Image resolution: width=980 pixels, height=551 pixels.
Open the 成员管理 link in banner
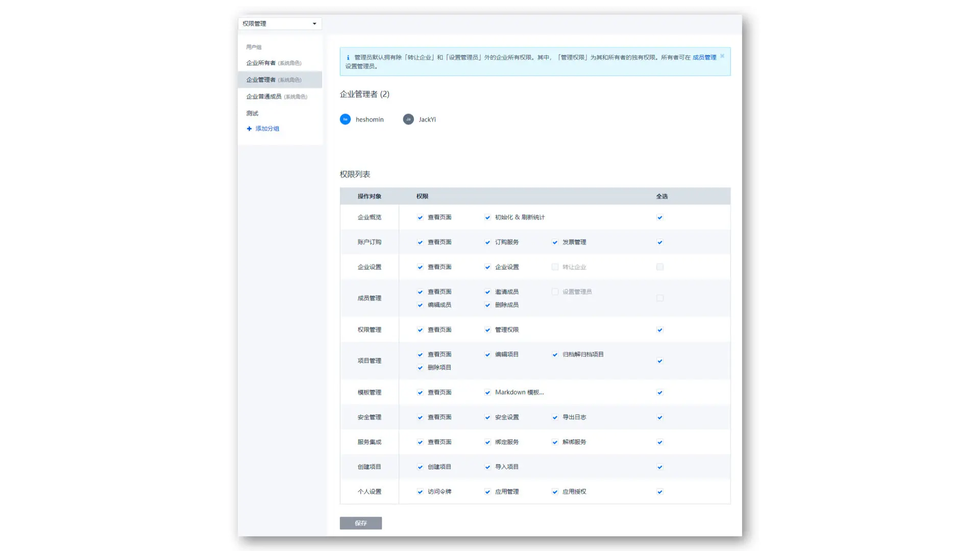point(704,58)
